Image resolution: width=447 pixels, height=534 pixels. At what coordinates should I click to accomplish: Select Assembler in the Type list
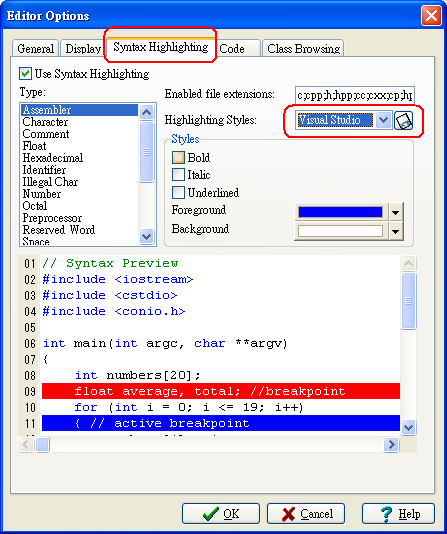pyautogui.click(x=79, y=110)
